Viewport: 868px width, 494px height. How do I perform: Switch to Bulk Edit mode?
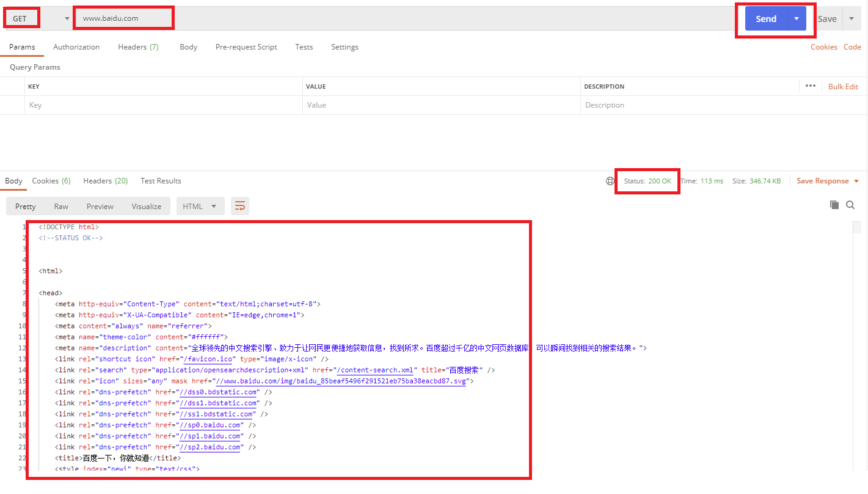pos(843,87)
